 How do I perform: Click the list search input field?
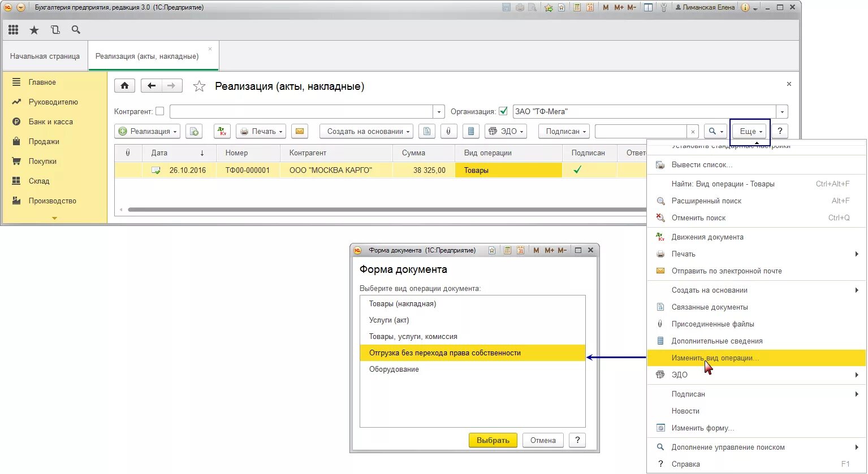pos(641,131)
